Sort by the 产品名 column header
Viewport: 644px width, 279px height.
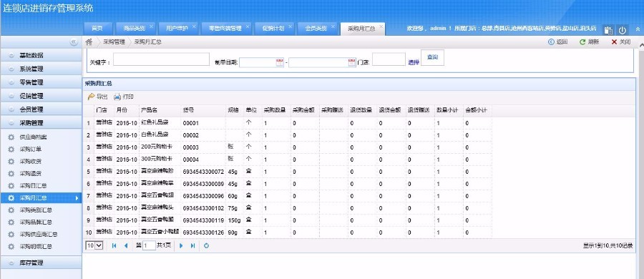click(x=160, y=111)
